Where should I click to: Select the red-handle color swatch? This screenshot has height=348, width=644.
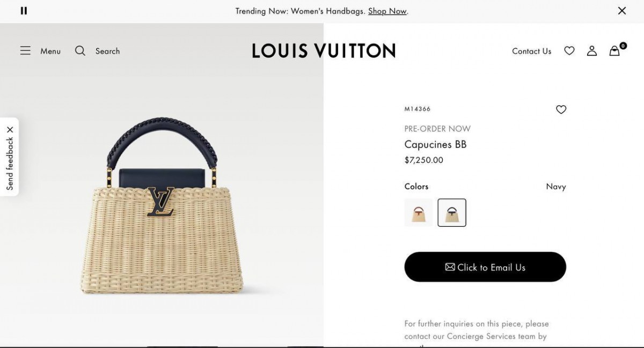(x=419, y=212)
